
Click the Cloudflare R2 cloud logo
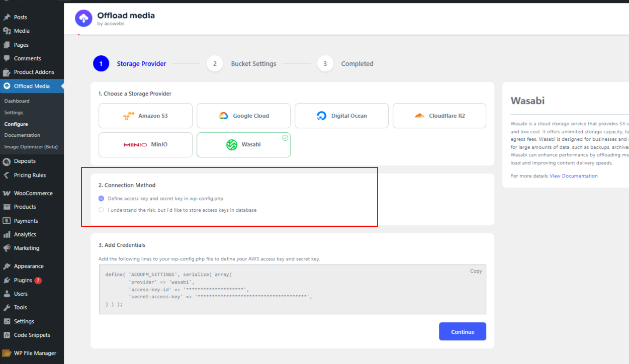419,116
